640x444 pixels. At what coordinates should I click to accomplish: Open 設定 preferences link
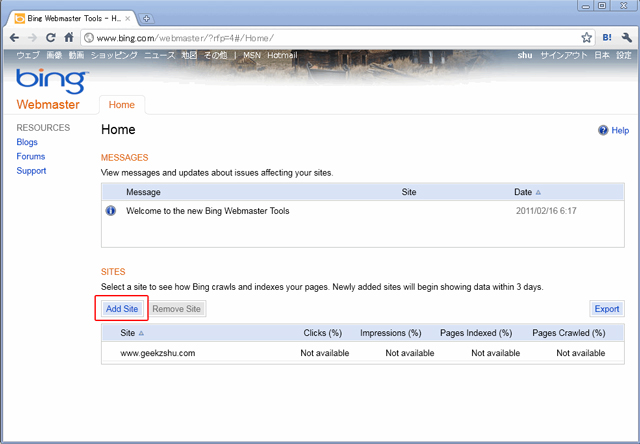click(x=624, y=55)
